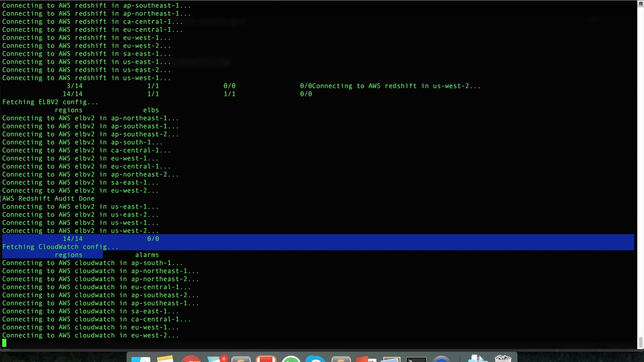Select the 'elbv2 in us-west-1' line
Screen dimensions: 644x362
80,223
